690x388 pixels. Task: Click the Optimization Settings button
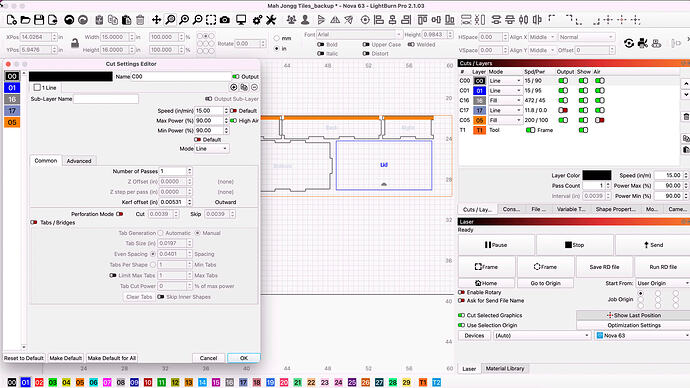(x=634, y=326)
